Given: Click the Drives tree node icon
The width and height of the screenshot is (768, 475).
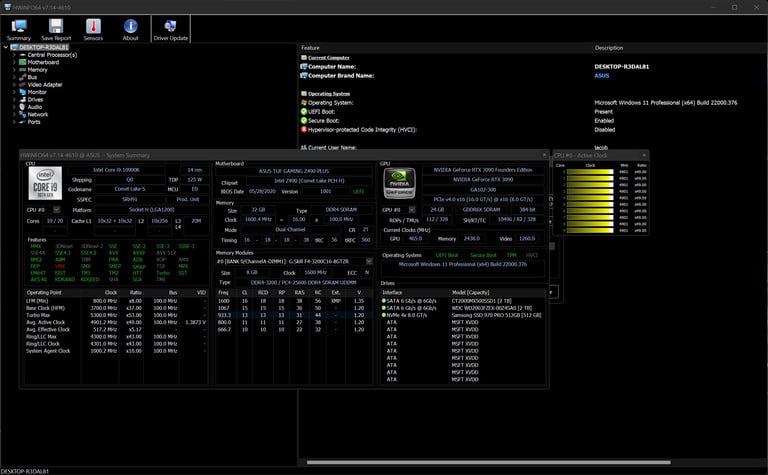Looking at the screenshot, I should click(x=22, y=99).
